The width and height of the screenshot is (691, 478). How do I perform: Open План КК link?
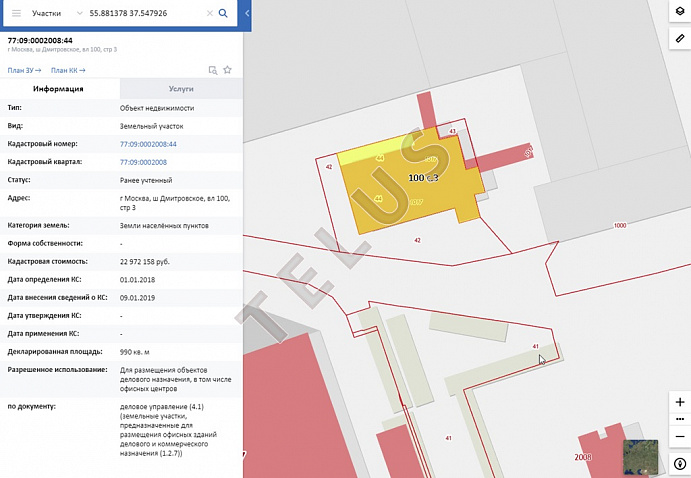point(68,70)
